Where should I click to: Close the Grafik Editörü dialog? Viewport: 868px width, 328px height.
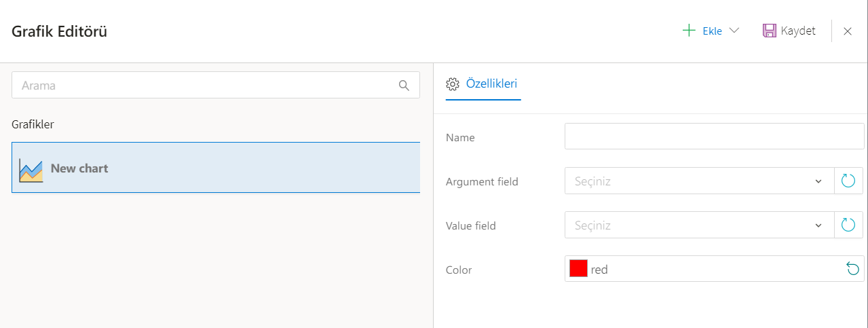(848, 31)
